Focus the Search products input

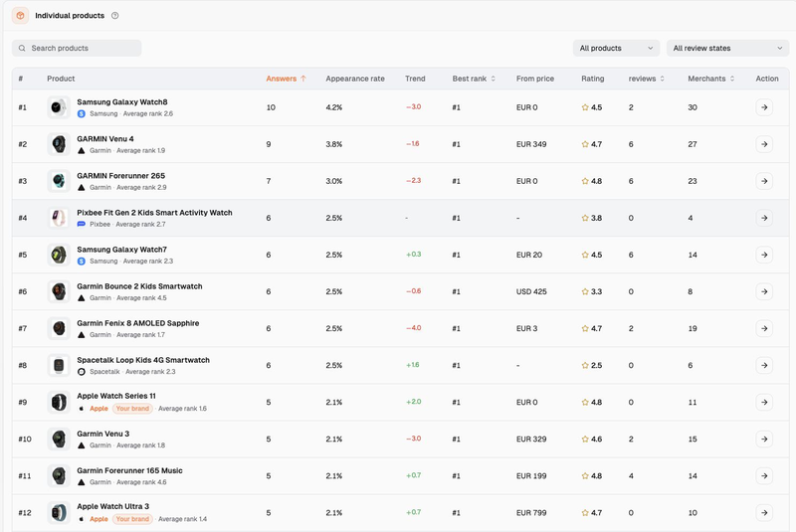(x=77, y=48)
